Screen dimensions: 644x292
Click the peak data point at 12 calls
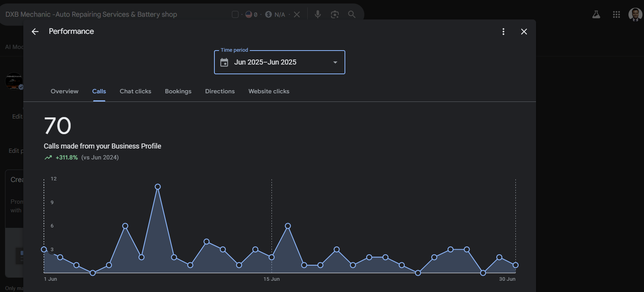[158, 187]
